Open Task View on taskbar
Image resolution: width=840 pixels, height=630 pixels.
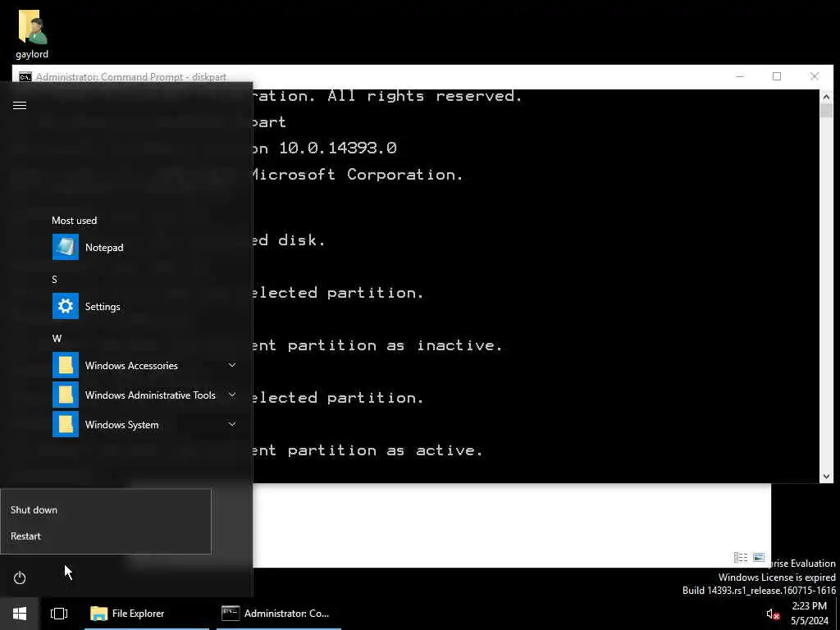[x=59, y=614]
